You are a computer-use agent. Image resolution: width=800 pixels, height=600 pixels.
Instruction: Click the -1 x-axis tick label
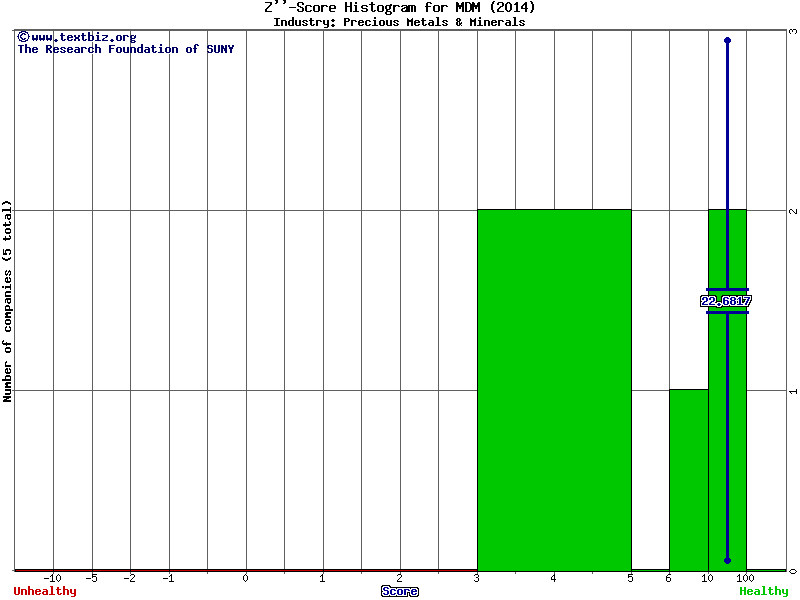(168, 578)
